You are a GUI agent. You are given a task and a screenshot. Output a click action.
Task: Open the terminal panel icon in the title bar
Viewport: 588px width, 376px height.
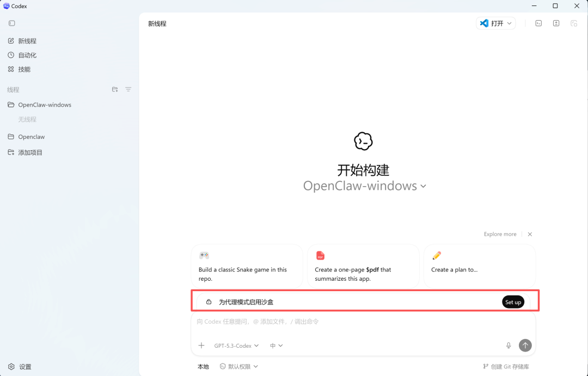[538, 23]
